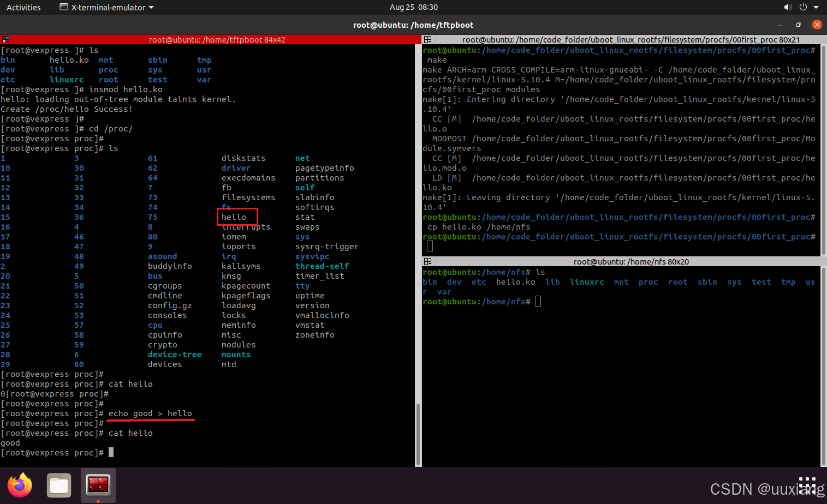Open the volume indicator in top bar

coord(788,7)
